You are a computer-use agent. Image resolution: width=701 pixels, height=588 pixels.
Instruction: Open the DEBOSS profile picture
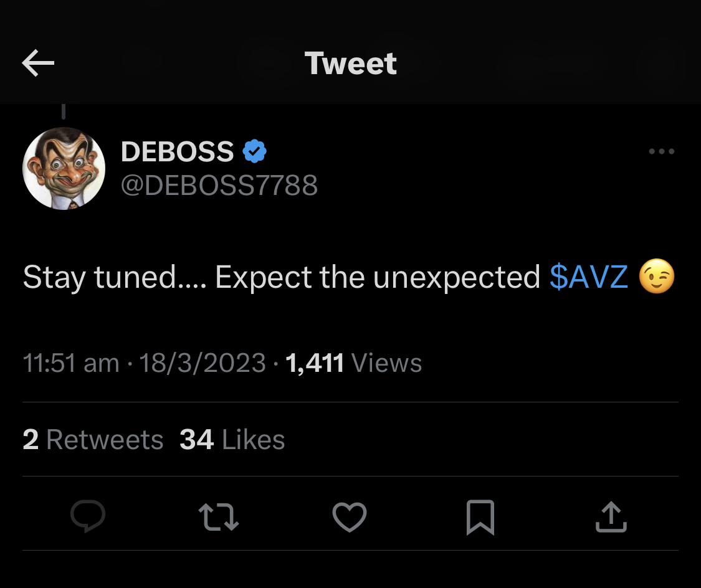point(64,169)
